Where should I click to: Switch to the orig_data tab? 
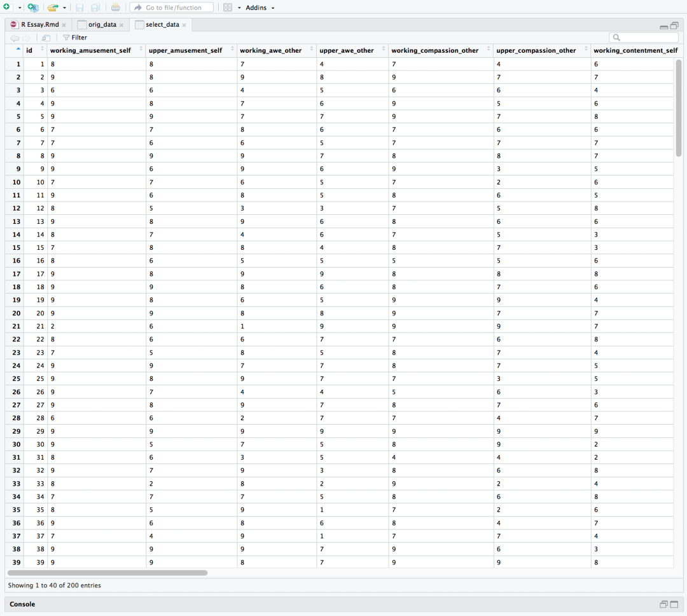click(x=102, y=25)
